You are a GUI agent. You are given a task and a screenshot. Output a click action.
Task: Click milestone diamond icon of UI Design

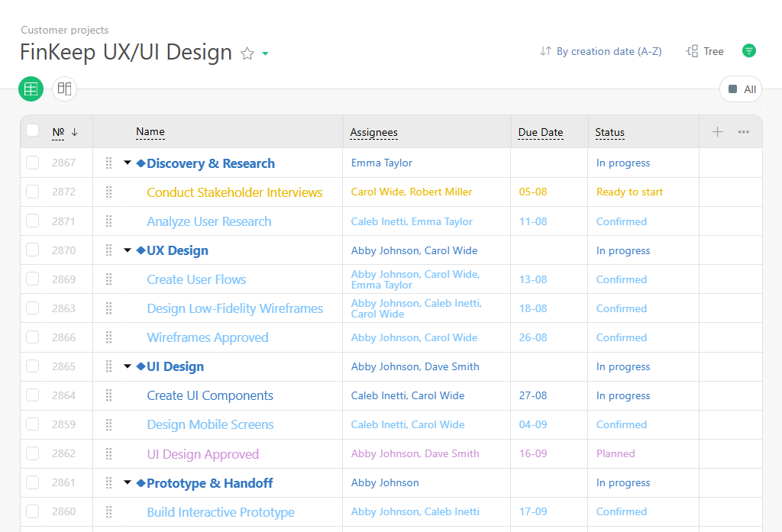pyautogui.click(x=141, y=366)
